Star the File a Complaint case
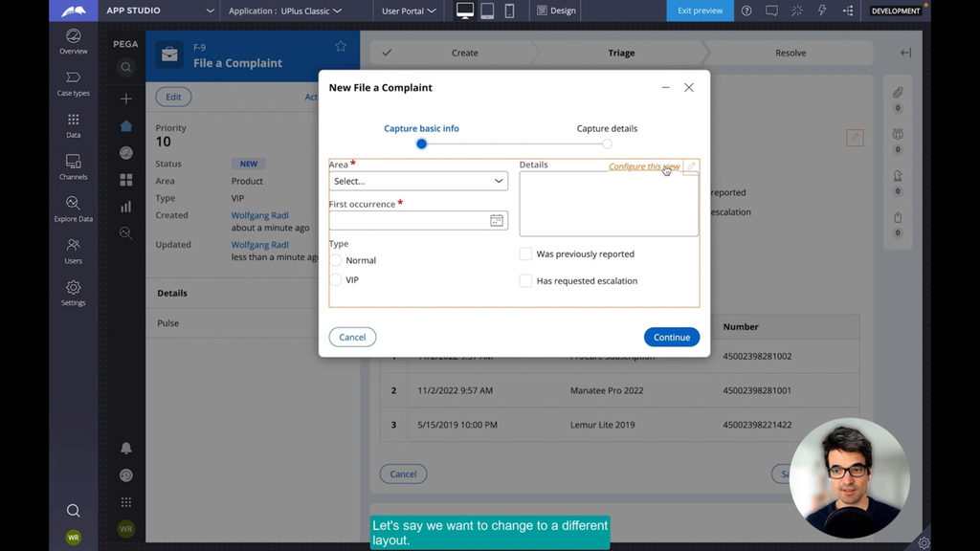The image size is (980, 551). pos(341,46)
